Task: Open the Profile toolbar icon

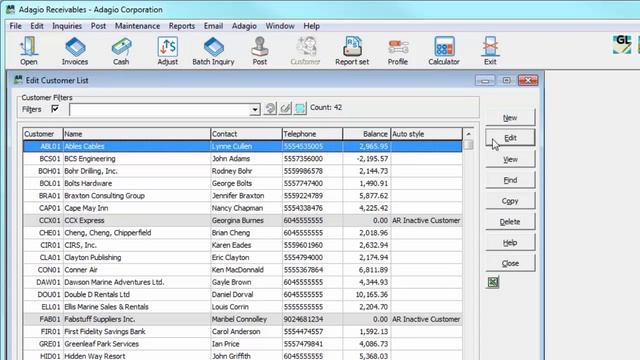Action: point(398,51)
